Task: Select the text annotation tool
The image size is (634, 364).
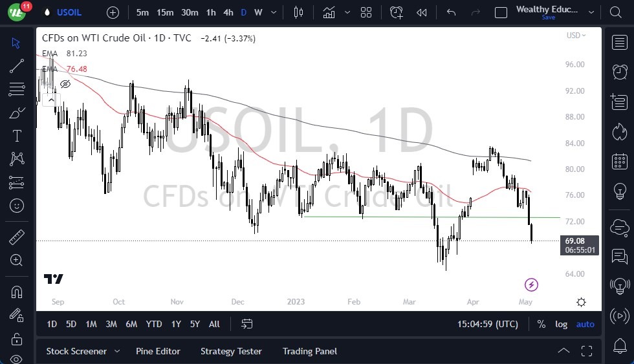Action: click(16, 136)
